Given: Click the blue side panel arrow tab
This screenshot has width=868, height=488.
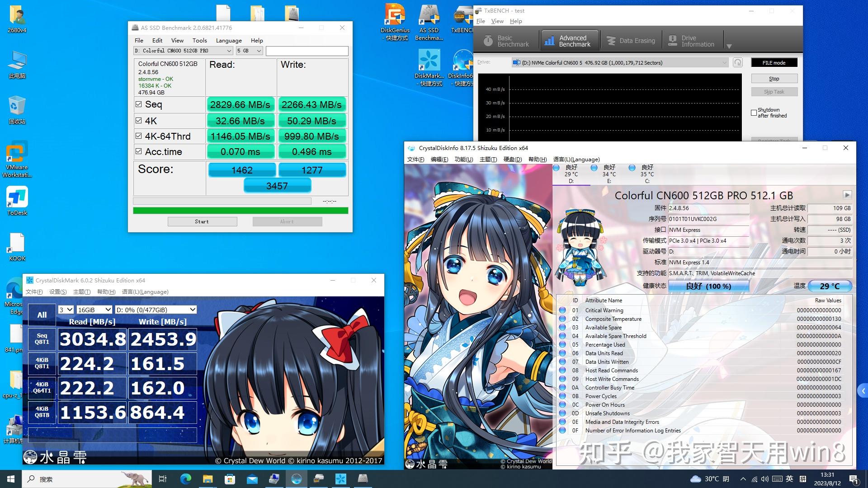Looking at the screenshot, I should (863, 391).
